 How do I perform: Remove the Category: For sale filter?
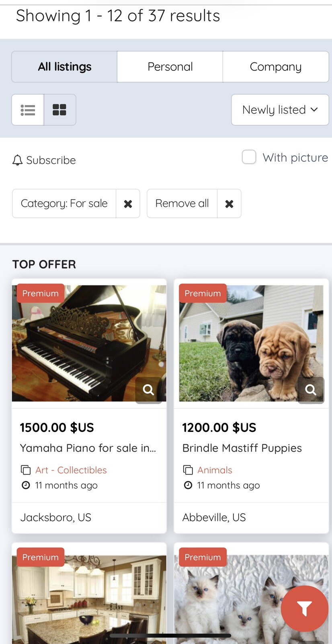[x=128, y=204]
